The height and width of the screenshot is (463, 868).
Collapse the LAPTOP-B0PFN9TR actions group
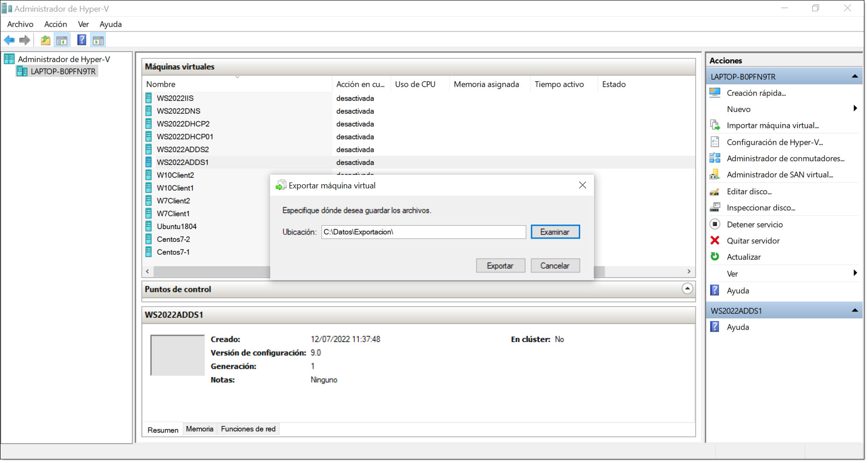coord(855,76)
